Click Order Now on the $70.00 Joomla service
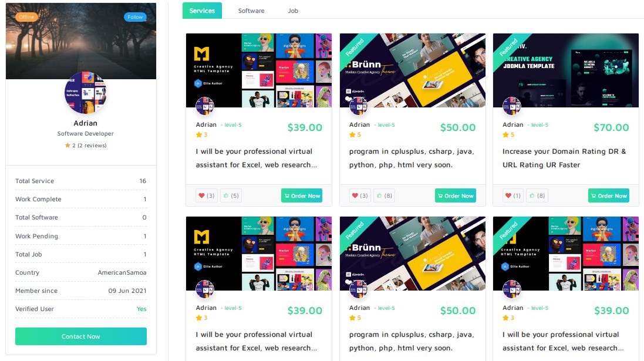Viewport: 644px width, 361px height. click(609, 195)
